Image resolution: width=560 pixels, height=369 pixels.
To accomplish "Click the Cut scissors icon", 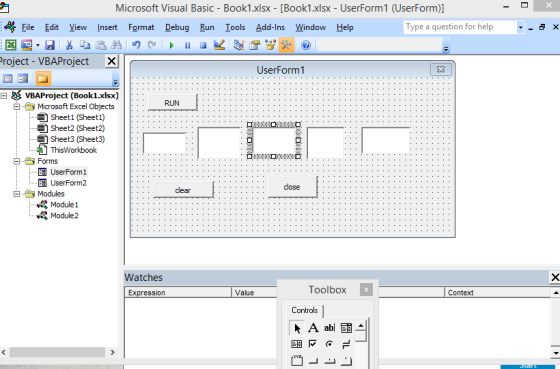I will click(x=69, y=45).
